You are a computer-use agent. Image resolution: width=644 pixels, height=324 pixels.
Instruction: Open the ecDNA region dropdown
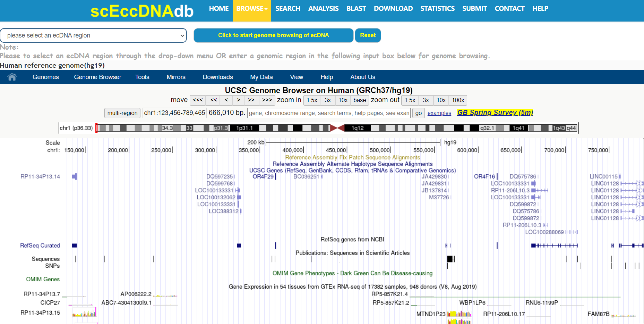pyautogui.click(x=93, y=35)
